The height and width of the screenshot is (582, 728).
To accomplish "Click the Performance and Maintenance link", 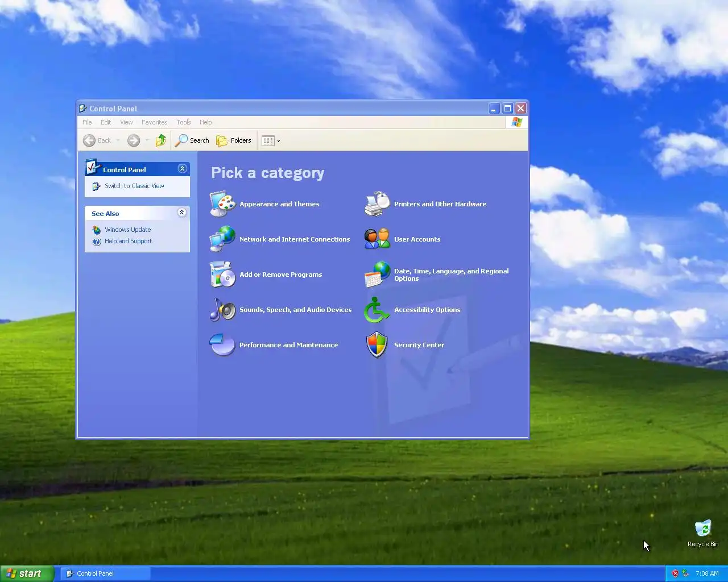I will pos(289,345).
